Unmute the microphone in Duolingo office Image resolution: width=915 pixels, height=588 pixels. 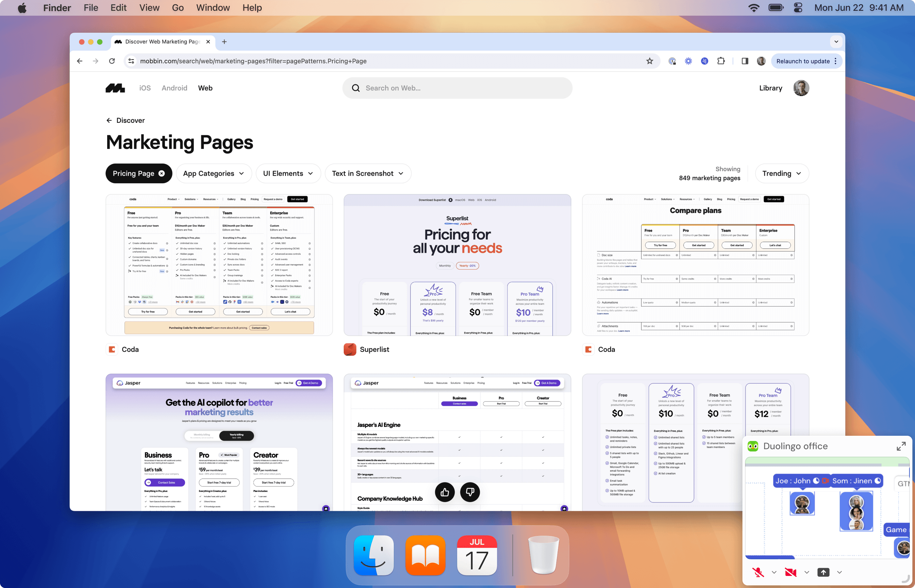758,572
